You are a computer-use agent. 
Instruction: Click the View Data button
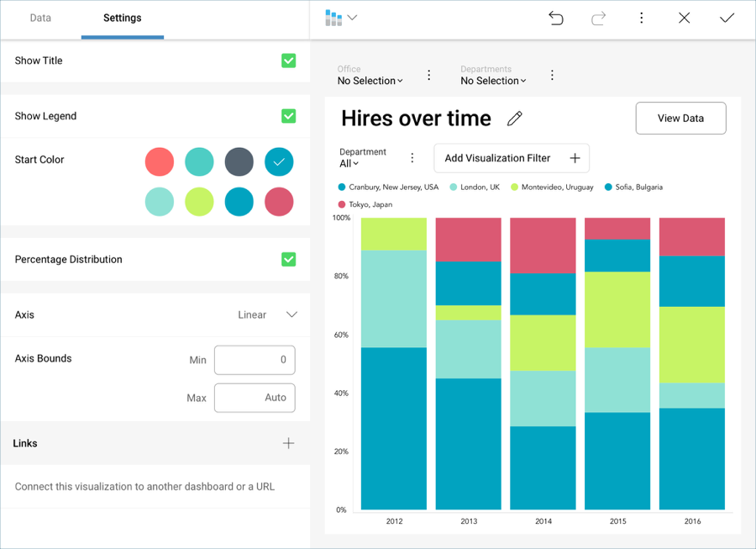point(680,119)
